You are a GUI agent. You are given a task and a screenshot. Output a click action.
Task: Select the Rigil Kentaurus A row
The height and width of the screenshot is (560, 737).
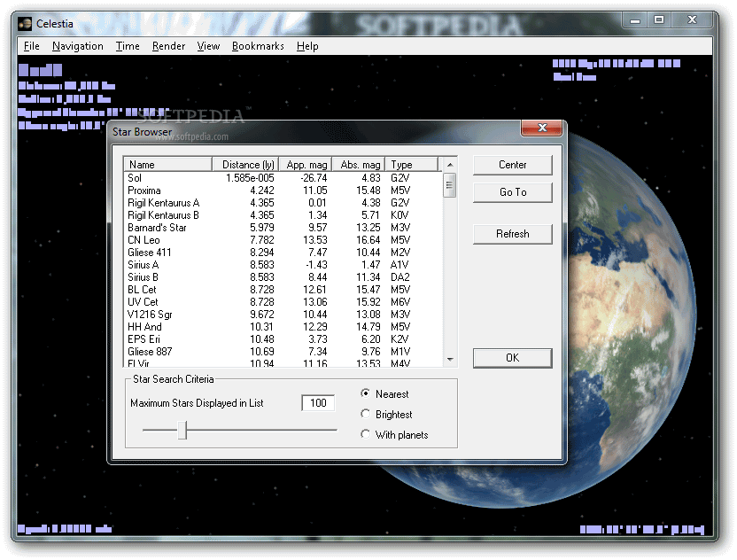pyautogui.click(x=282, y=203)
